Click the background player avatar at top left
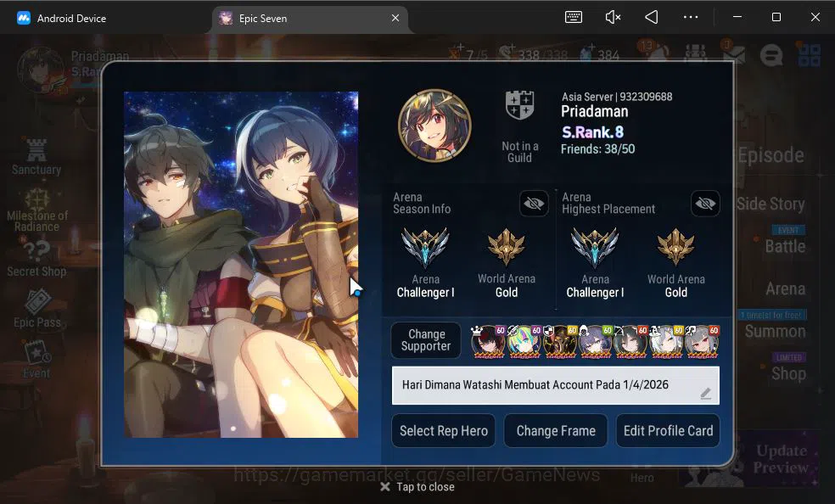This screenshot has width=835, height=504. (x=41, y=70)
